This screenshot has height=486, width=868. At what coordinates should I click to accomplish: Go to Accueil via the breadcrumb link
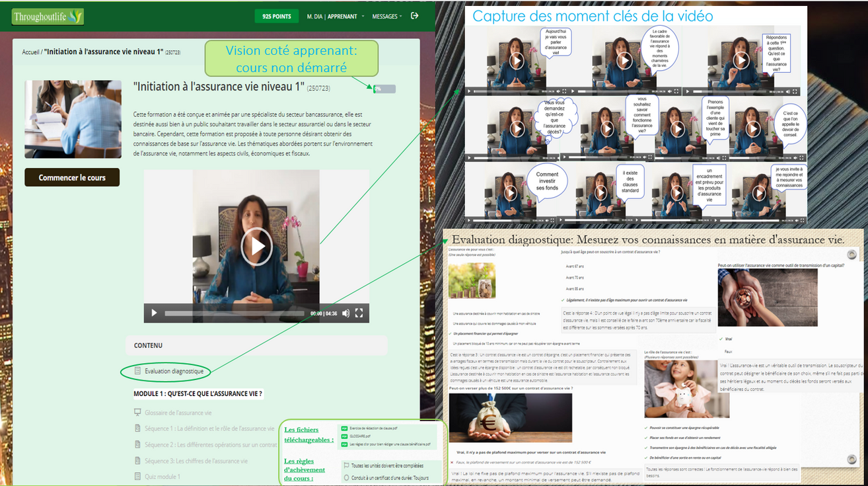click(30, 52)
